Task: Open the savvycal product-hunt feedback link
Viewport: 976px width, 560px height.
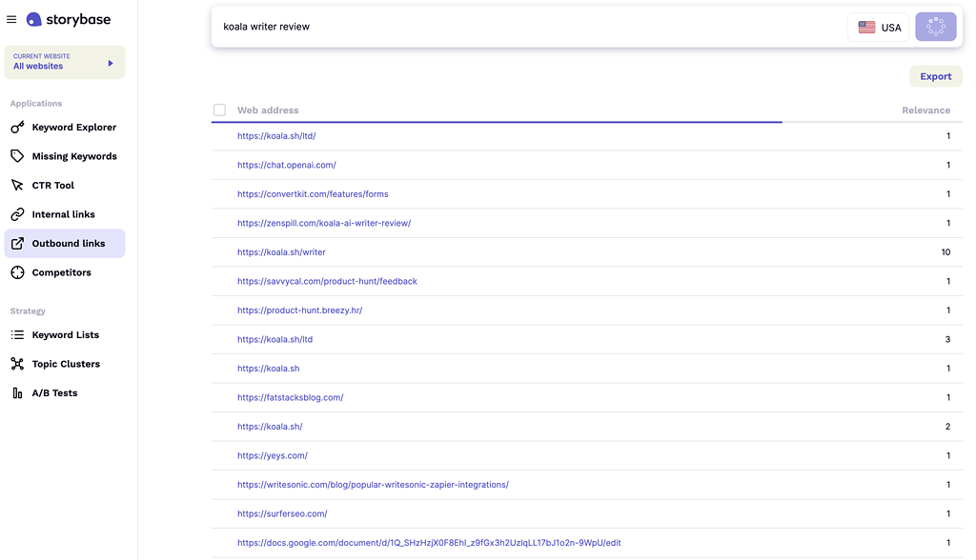Action: (327, 281)
